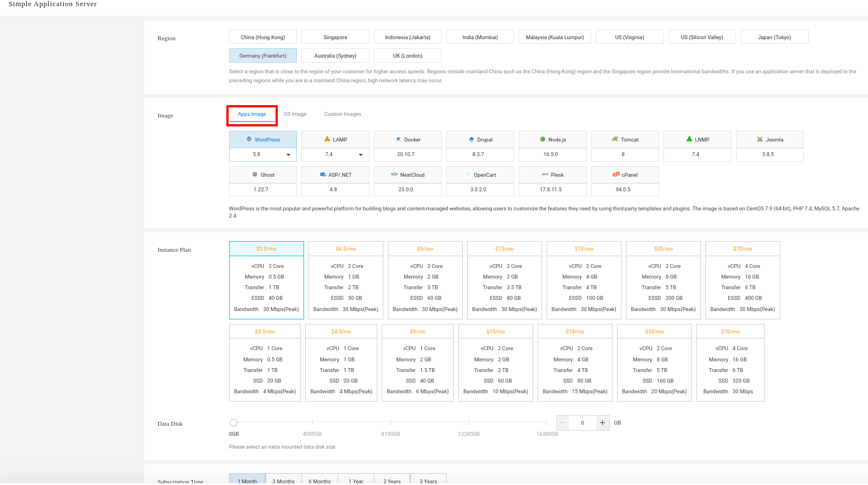Select the $9/mo 3 TB ESSD plan
The height and width of the screenshot is (485, 868).
point(425,280)
